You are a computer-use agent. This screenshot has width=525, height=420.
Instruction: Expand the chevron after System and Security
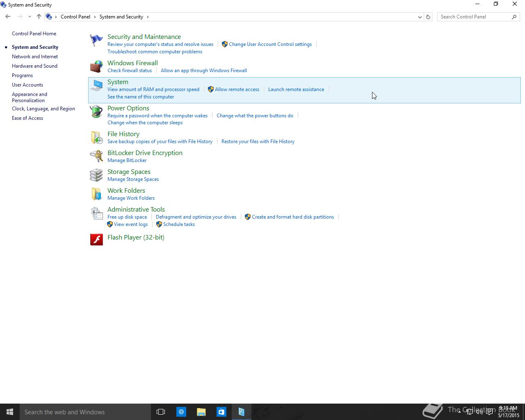coord(148,17)
